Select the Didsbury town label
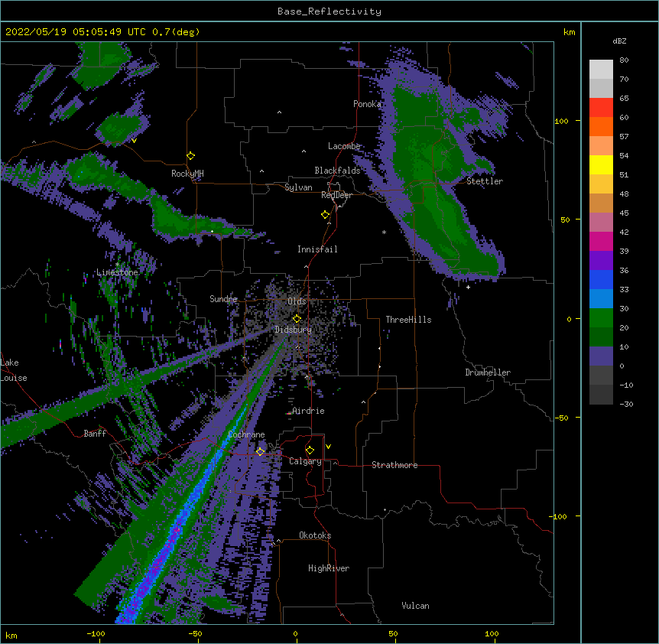 pyautogui.click(x=294, y=330)
